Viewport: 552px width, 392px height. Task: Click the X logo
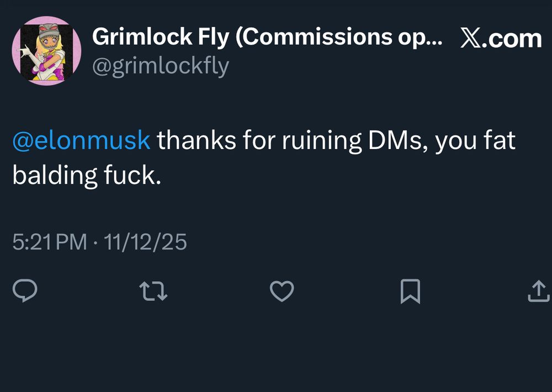click(470, 39)
